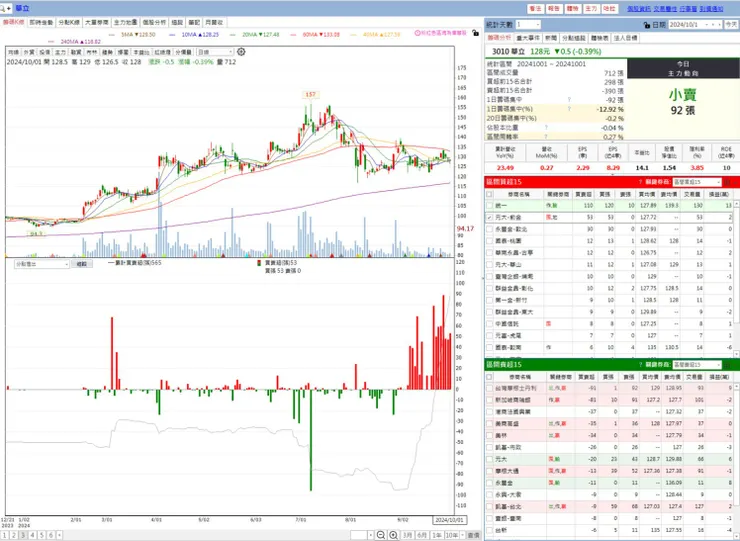Click the 買賣超 column header in buy table

coord(583,194)
